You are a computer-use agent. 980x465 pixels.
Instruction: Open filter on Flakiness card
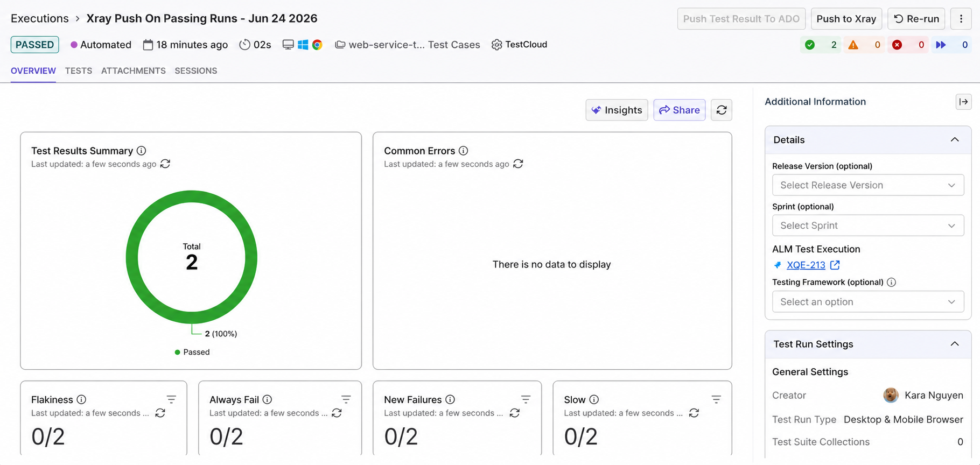171,399
